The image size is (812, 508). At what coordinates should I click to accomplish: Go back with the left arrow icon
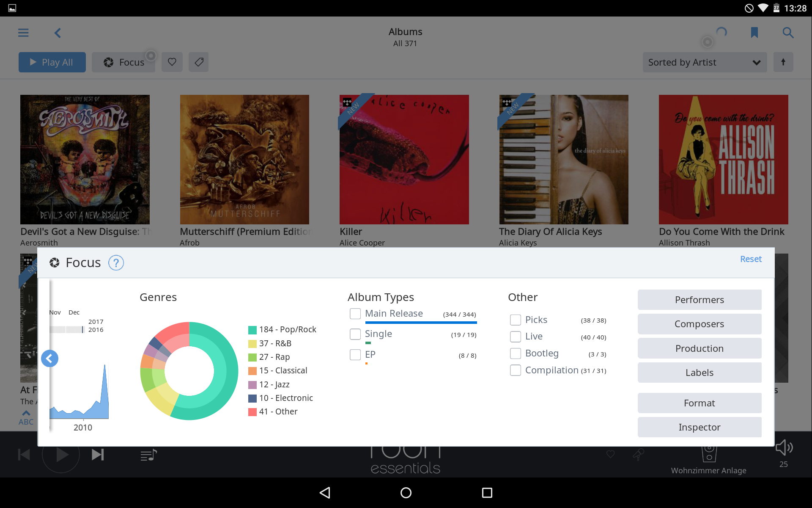pyautogui.click(x=58, y=33)
